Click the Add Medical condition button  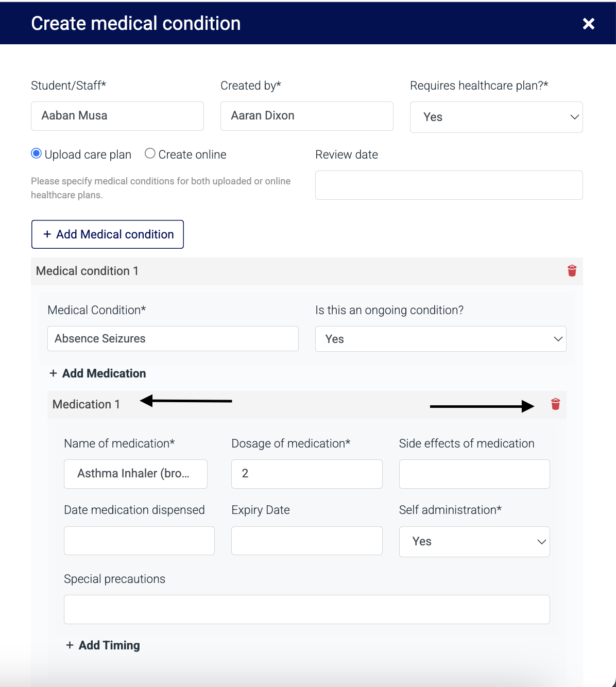tap(108, 234)
